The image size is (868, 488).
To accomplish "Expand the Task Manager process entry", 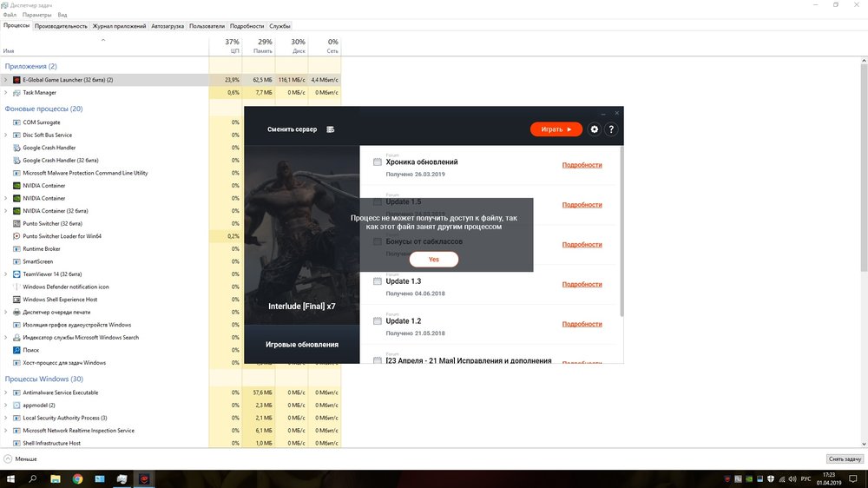I will [x=5, y=92].
